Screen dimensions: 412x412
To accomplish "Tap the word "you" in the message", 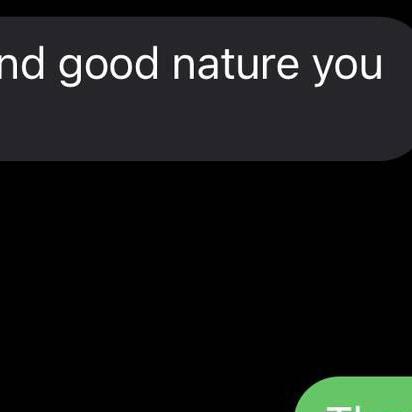I will pyautogui.click(x=347, y=70).
